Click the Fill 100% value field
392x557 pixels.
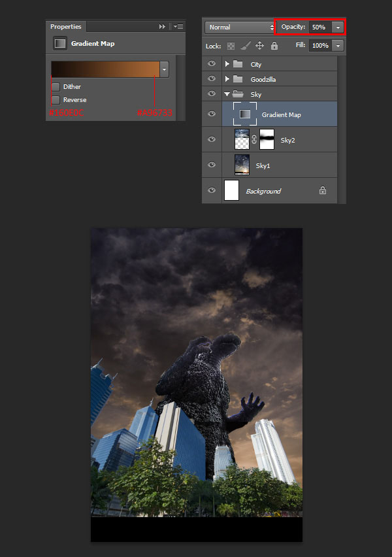[320, 46]
